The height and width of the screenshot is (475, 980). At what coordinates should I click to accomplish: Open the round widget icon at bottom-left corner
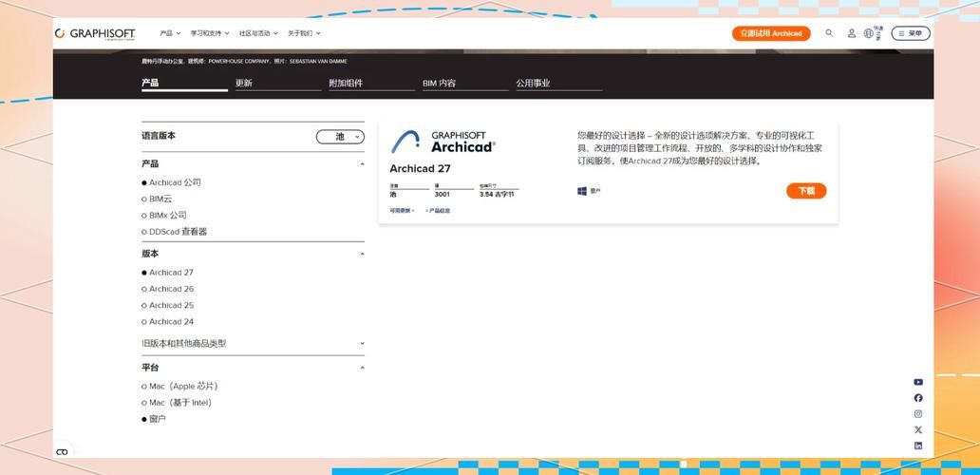click(61, 452)
